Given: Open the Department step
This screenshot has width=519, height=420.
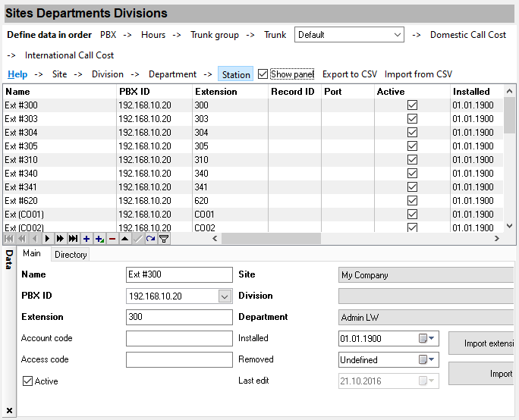Looking at the screenshot, I should [172, 74].
